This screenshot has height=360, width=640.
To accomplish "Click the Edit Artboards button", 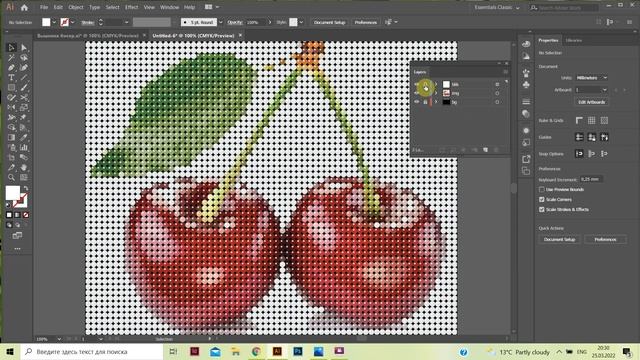I will (x=591, y=102).
